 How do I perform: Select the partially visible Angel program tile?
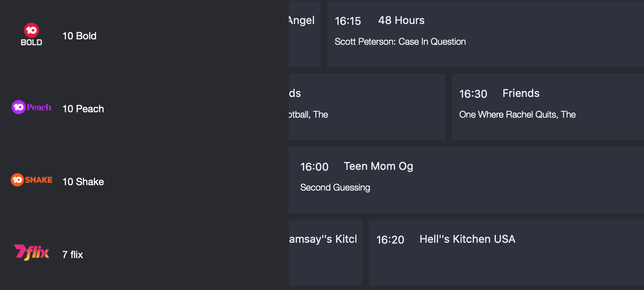[304, 33]
